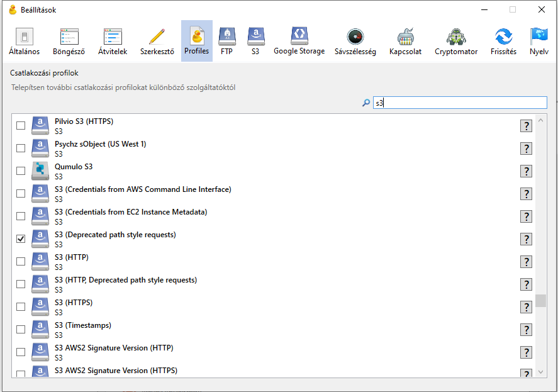Screen dimensions: 558x392
Task: Click the Frissítés update icon
Action: (503, 41)
